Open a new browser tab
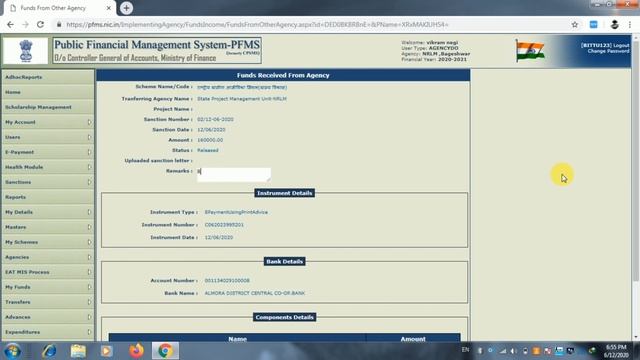The image size is (640, 360). click(126, 8)
